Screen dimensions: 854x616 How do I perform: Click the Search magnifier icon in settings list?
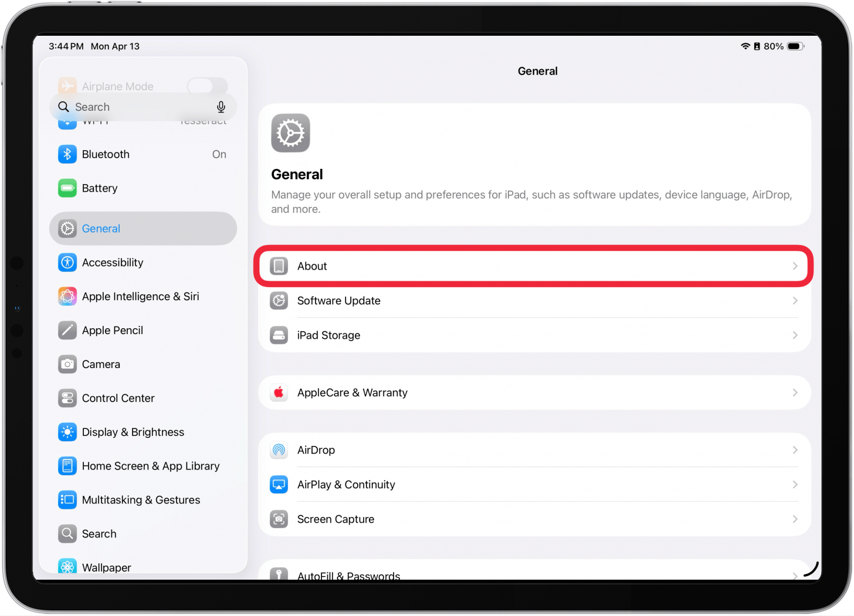(67, 534)
